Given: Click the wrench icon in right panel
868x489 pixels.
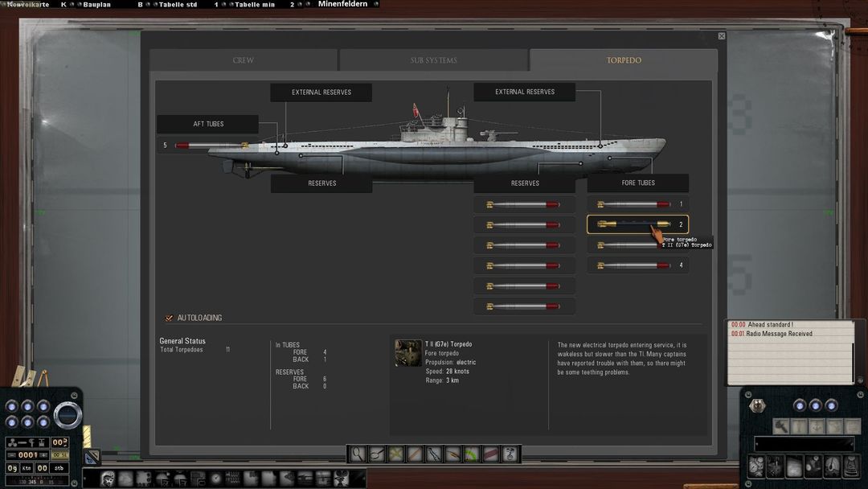Looking at the screenshot, I should click(x=780, y=426).
